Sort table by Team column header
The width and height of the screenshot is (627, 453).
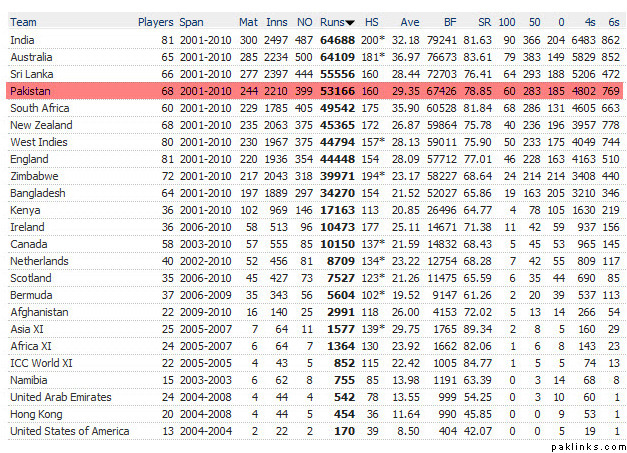24,21
